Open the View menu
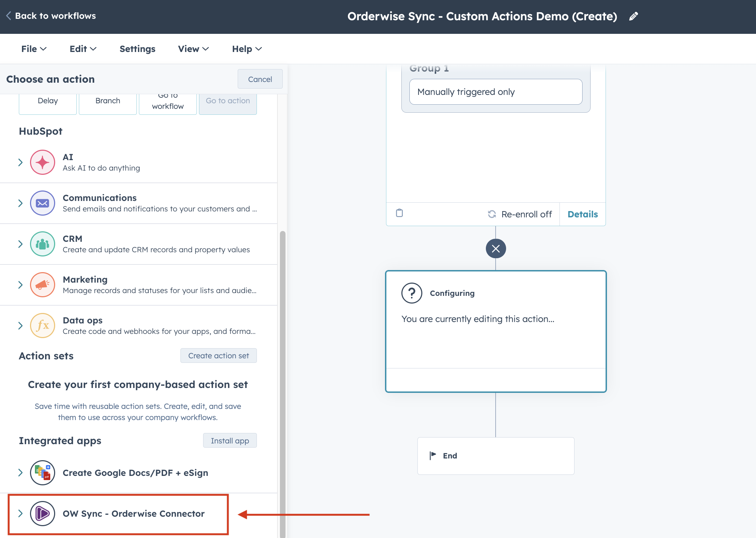The height and width of the screenshot is (538, 756). (x=193, y=49)
